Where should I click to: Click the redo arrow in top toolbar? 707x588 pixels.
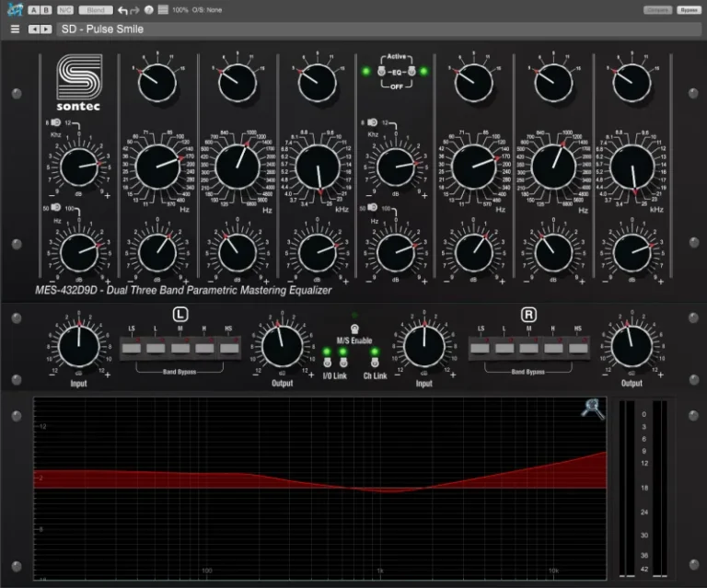tap(135, 10)
